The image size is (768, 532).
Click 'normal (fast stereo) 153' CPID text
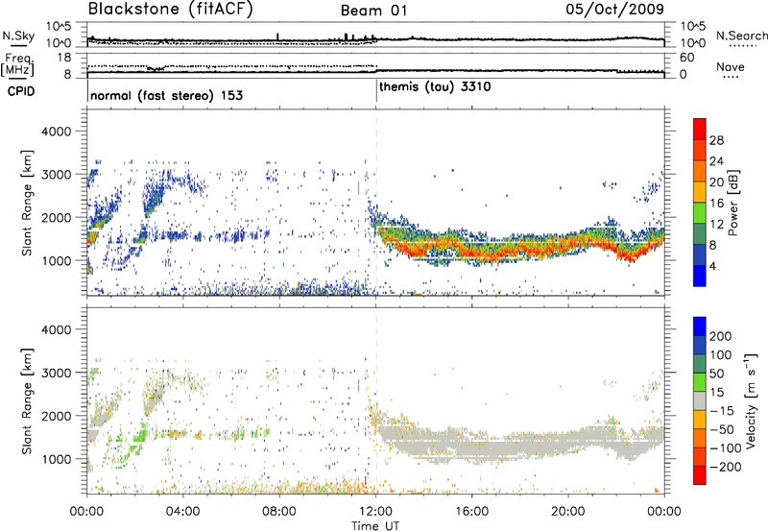click(166, 95)
